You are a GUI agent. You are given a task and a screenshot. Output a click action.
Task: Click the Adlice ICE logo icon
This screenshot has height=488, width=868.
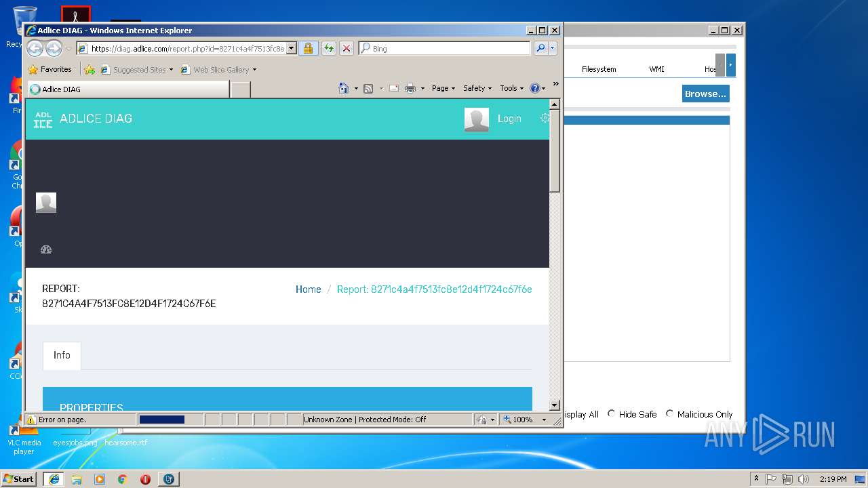click(x=43, y=119)
